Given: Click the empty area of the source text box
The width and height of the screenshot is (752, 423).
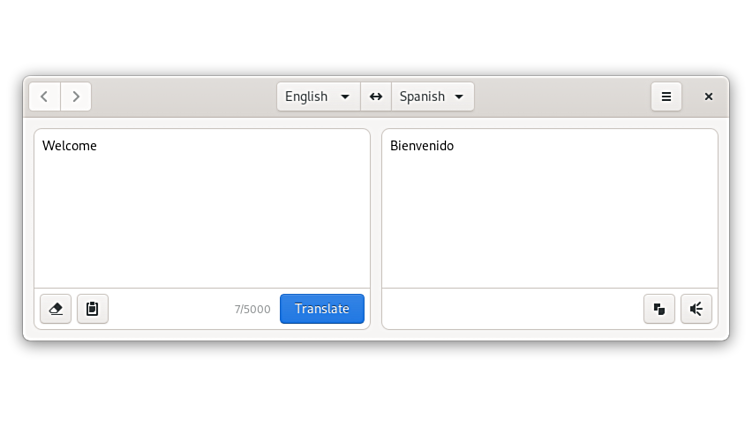Looking at the screenshot, I should (x=200, y=220).
